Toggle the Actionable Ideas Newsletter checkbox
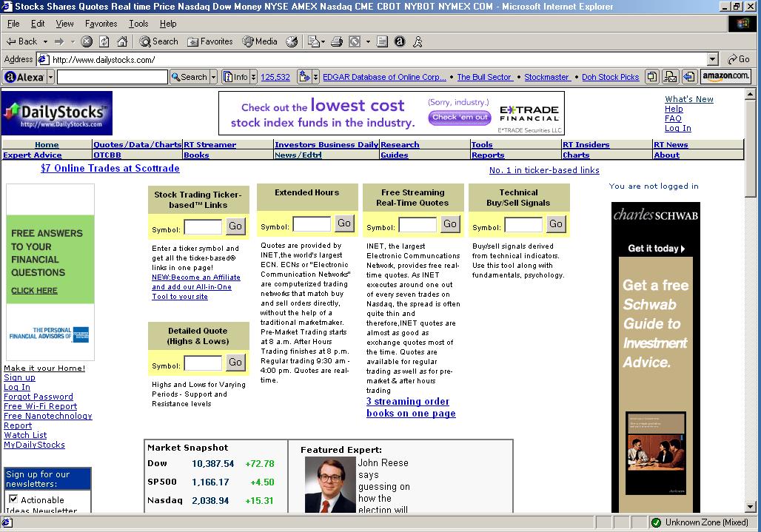The image size is (761, 532). click(x=13, y=499)
